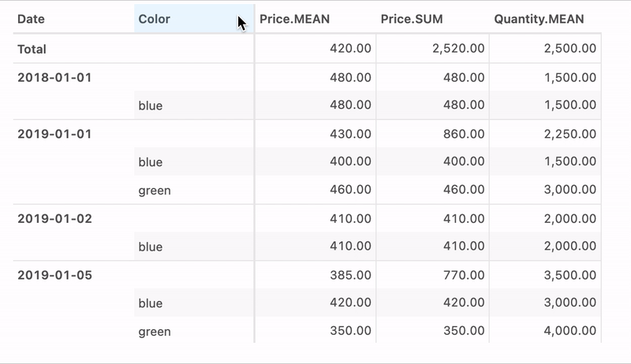This screenshot has height=364, width=631.
Task: Collapse the 2019-01-01 date group
Action: (x=54, y=134)
